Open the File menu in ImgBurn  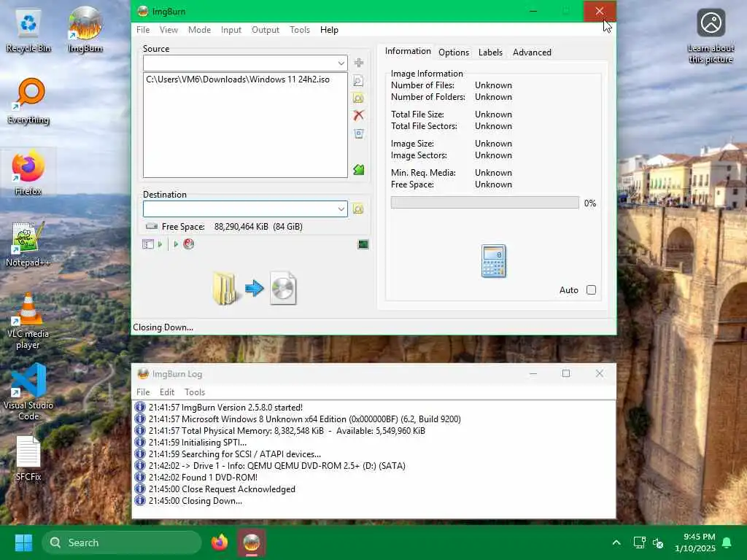pyautogui.click(x=143, y=29)
